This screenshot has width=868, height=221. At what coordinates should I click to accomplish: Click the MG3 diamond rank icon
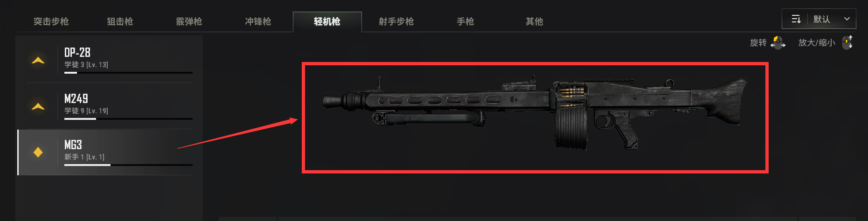(38, 152)
